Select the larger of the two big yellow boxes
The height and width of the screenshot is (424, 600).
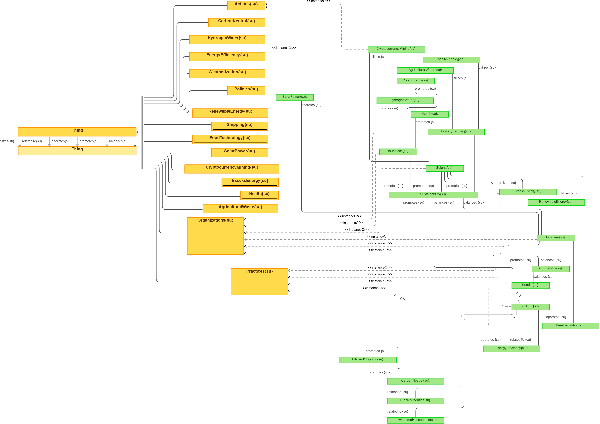pos(216,235)
